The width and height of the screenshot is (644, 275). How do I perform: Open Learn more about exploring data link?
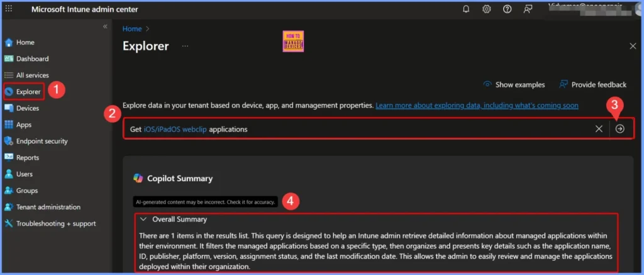point(477,105)
